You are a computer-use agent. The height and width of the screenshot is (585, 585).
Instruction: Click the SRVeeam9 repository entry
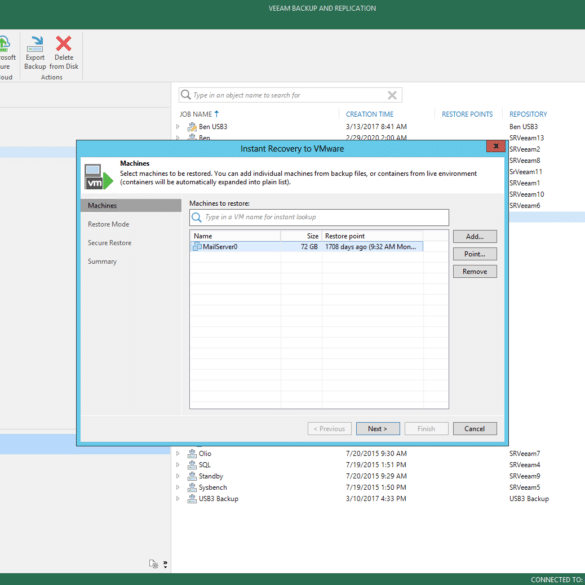coord(525,476)
